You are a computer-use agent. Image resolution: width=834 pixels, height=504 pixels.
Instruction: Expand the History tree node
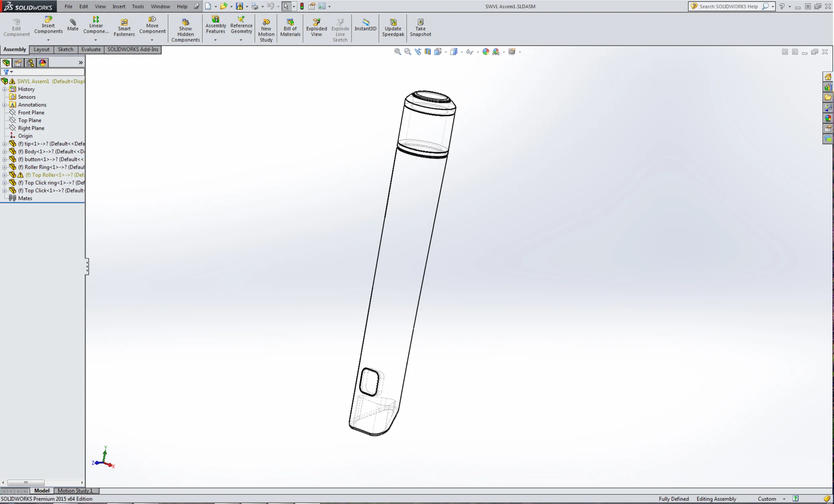4,89
